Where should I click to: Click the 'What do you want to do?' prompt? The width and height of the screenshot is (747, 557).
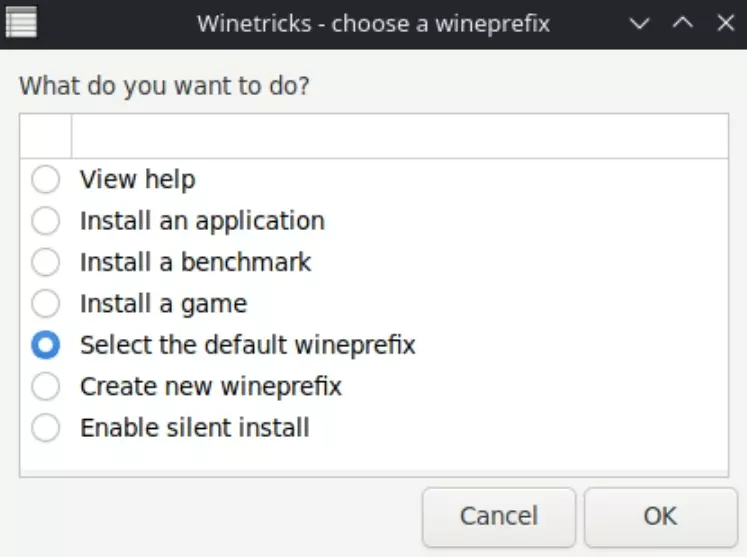165,85
